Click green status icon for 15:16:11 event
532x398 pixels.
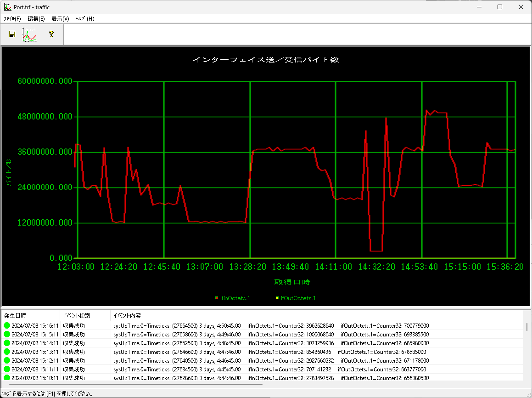(x=7, y=326)
